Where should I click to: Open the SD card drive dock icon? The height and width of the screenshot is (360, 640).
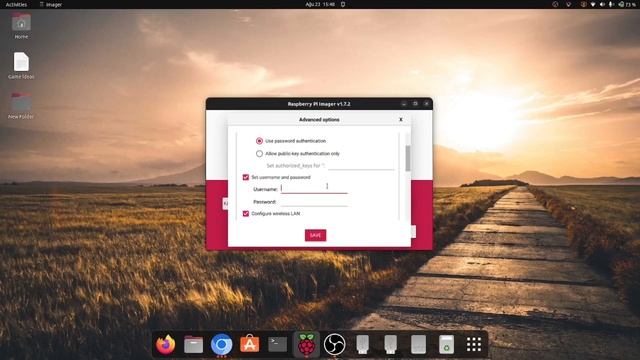coord(418,344)
